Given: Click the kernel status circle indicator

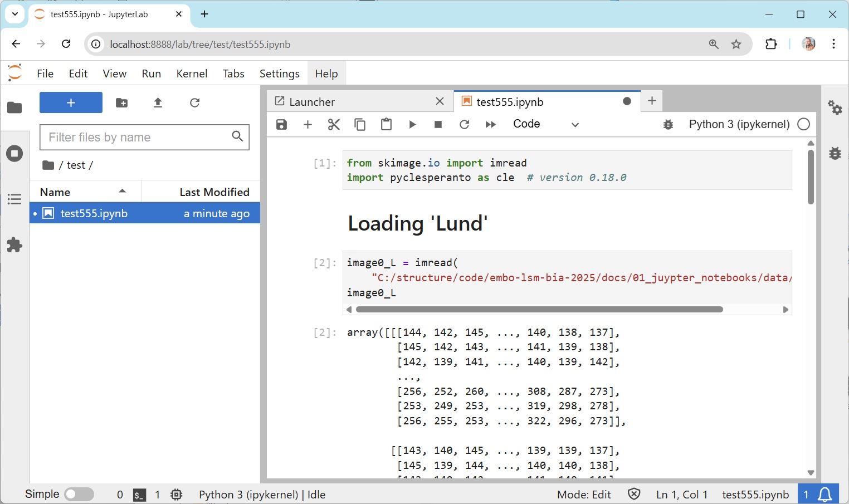Looking at the screenshot, I should point(803,124).
